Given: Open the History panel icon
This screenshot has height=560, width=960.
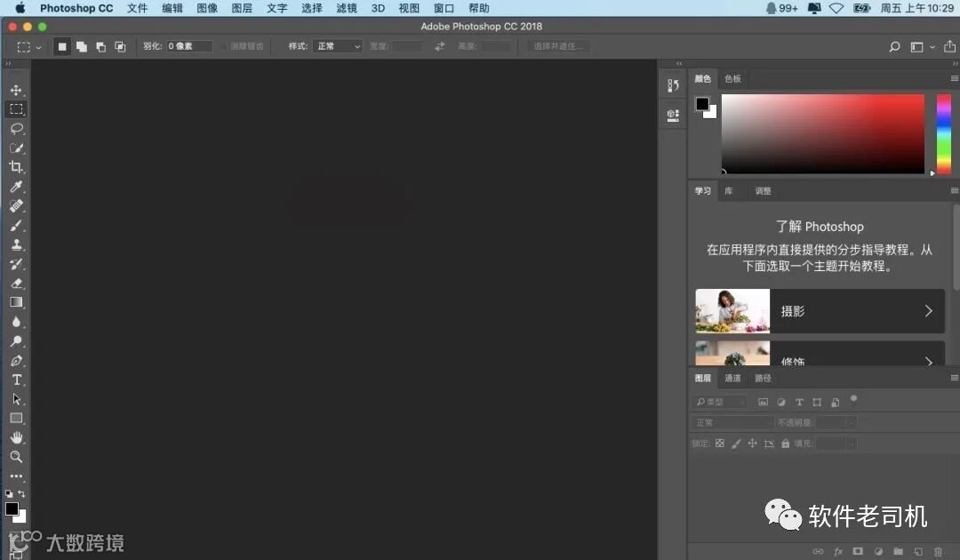Looking at the screenshot, I should 673,85.
